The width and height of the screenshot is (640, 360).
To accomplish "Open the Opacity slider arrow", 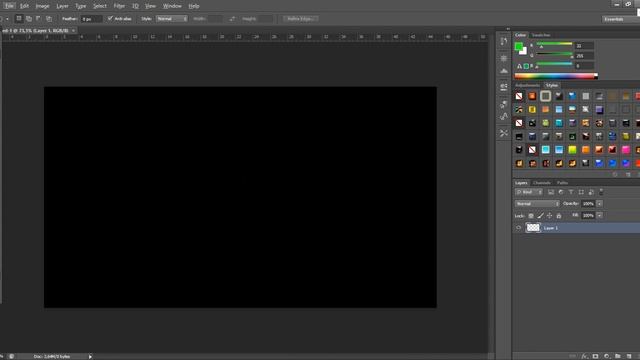I will (599, 204).
